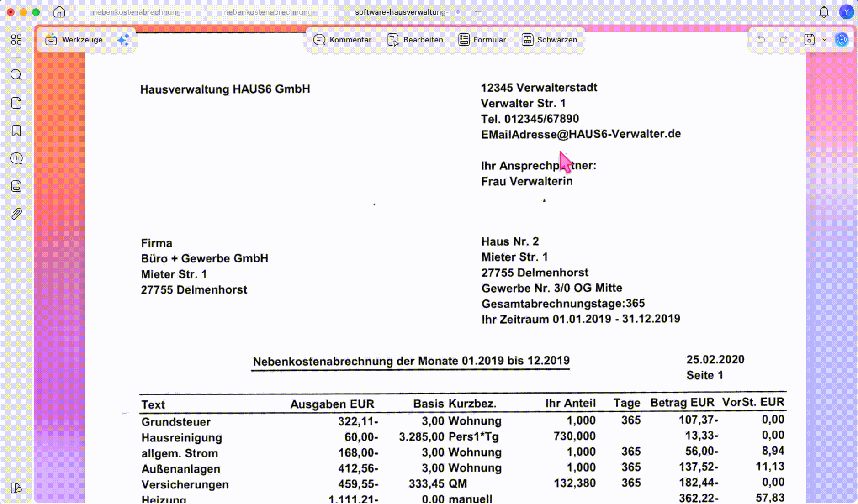Switch to second nebenkostenabrechnung tab
Image resolution: width=858 pixels, height=504 pixels.
(x=270, y=12)
